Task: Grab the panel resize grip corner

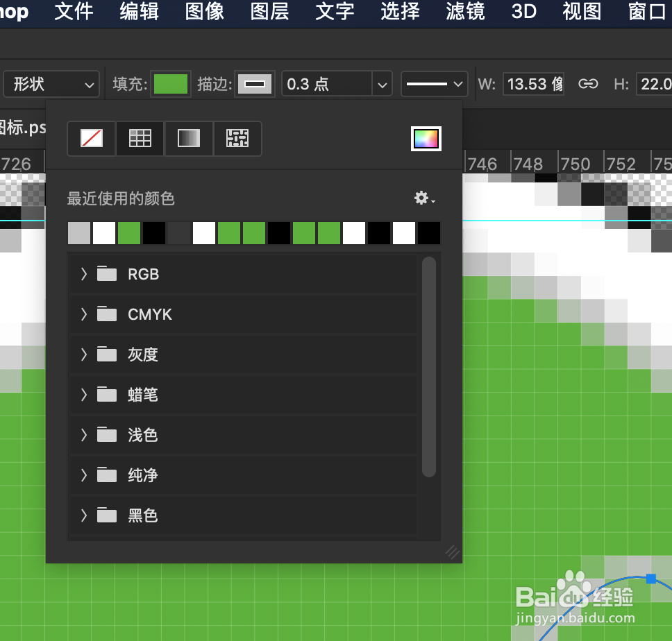Action: click(453, 552)
